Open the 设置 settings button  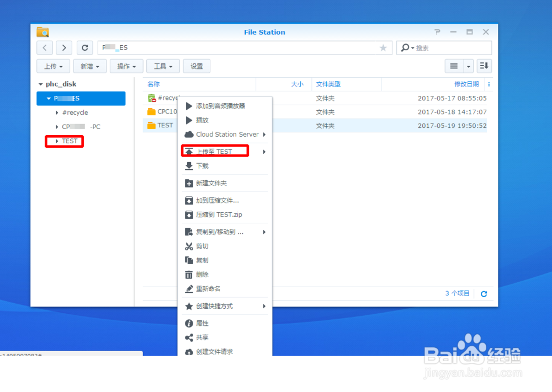pyautogui.click(x=197, y=66)
